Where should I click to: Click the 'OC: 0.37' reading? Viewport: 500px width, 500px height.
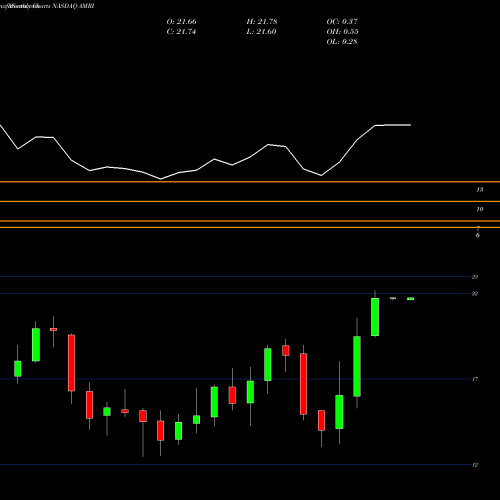[342, 22]
